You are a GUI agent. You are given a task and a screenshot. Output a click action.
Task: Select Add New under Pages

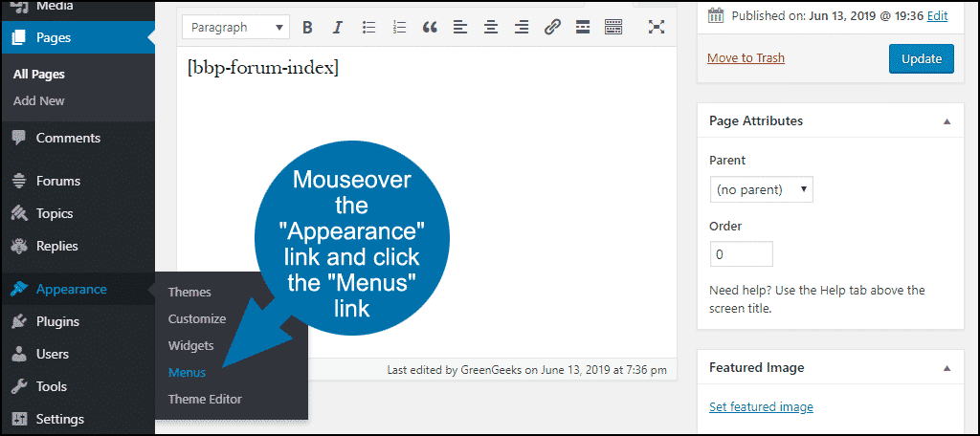coord(38,100)
